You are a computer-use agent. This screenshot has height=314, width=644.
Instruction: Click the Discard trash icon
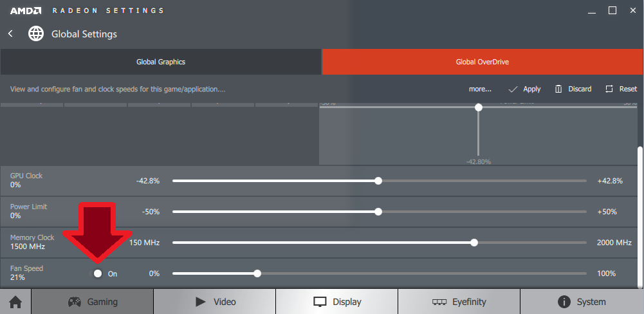[558, 89]
